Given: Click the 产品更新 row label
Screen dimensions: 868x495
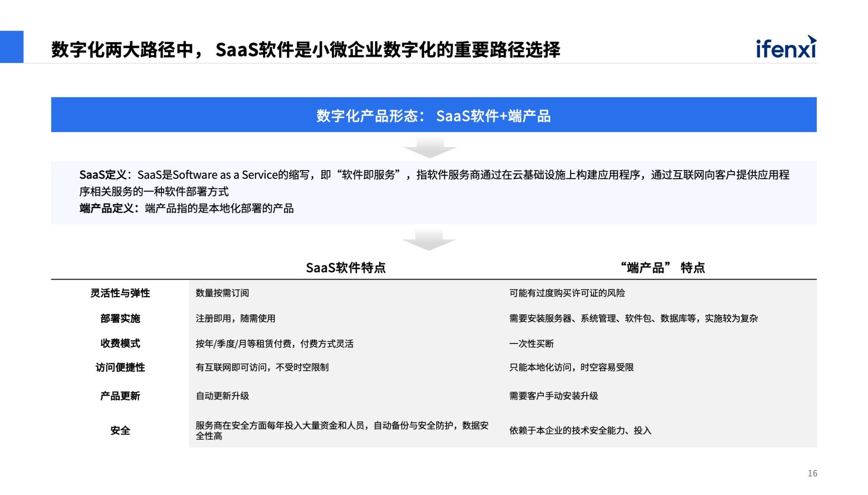Looking at the screenshot, I should [x=119, y=396].
